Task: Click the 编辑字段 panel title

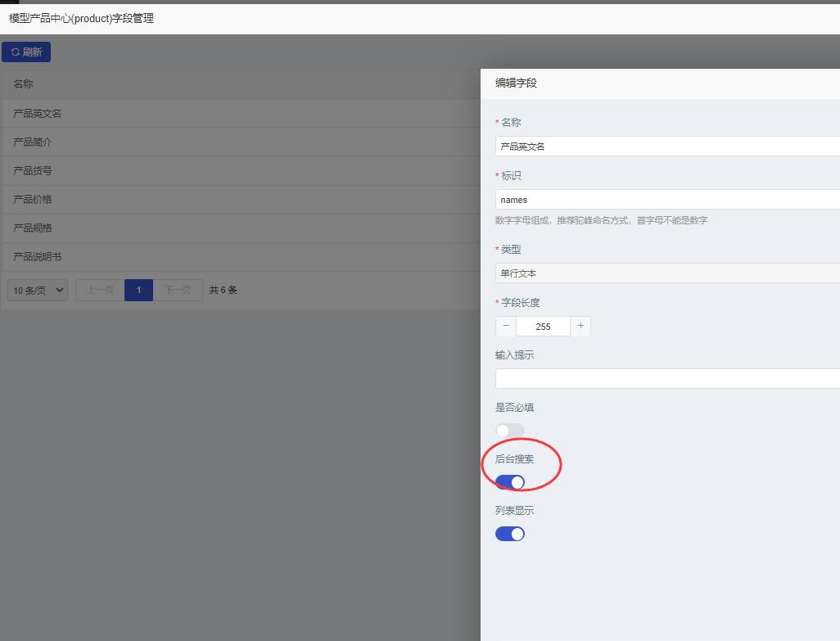Action: coord(516,83)
